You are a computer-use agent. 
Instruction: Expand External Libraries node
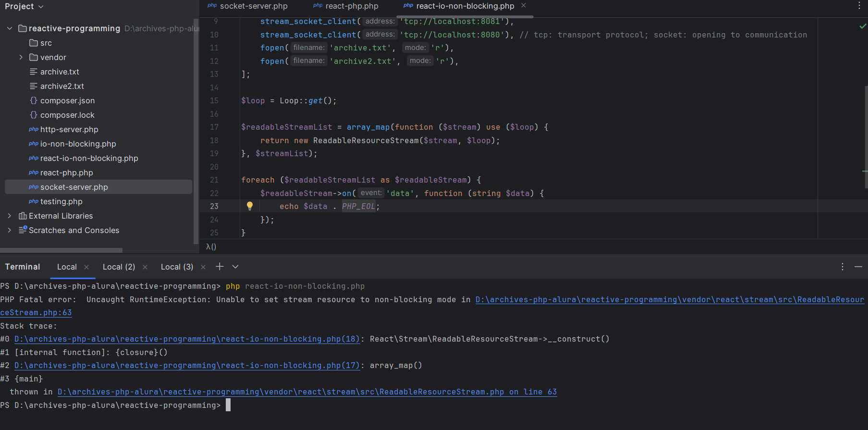coord(10,216)
